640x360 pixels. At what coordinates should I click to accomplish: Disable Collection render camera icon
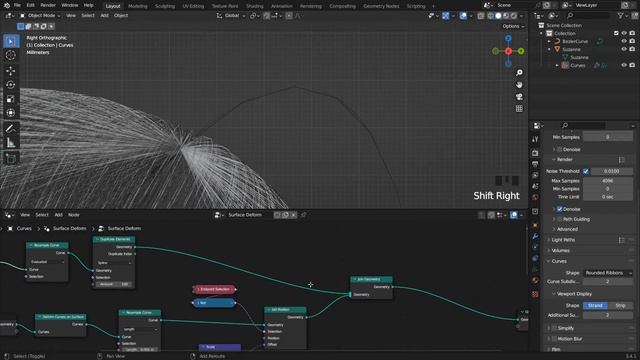pos(632,33)
